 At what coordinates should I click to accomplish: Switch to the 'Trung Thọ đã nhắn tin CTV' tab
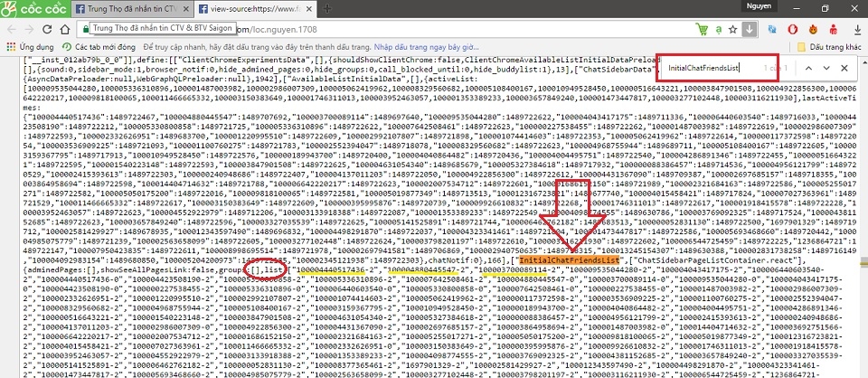133,9
